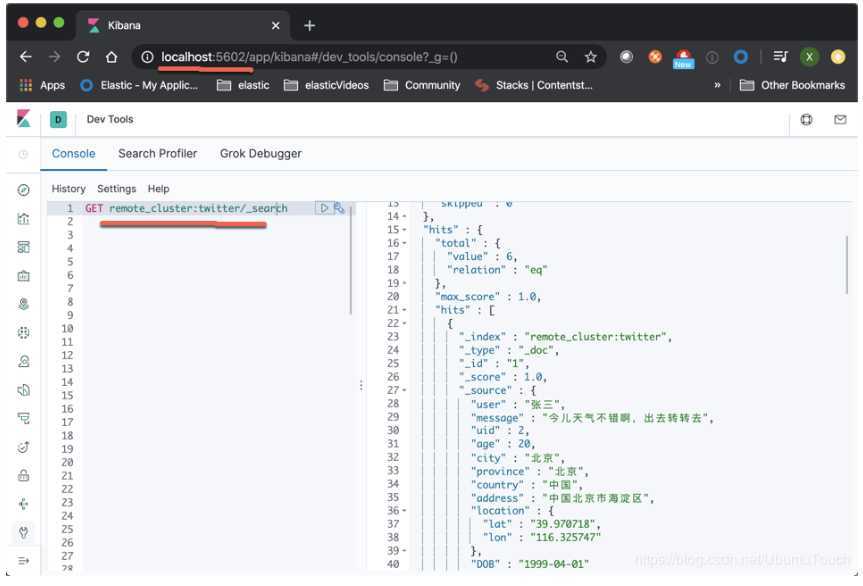The width and height of the screenshot is (863, 586).
Task: Open the console Help
Action: 159,189
